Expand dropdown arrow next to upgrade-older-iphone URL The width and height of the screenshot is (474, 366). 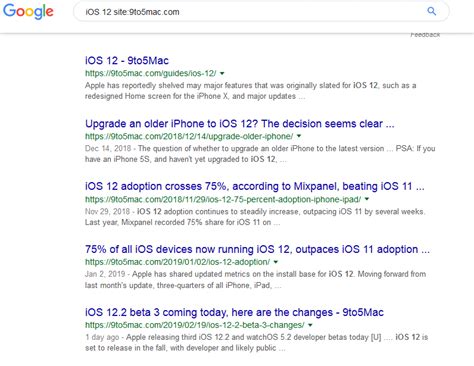pos(299,136)
